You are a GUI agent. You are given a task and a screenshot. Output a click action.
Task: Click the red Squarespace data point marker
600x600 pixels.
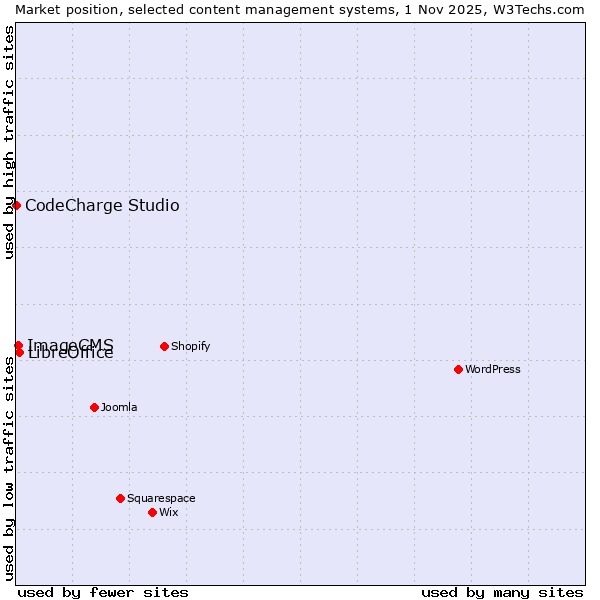click(120, 498)
